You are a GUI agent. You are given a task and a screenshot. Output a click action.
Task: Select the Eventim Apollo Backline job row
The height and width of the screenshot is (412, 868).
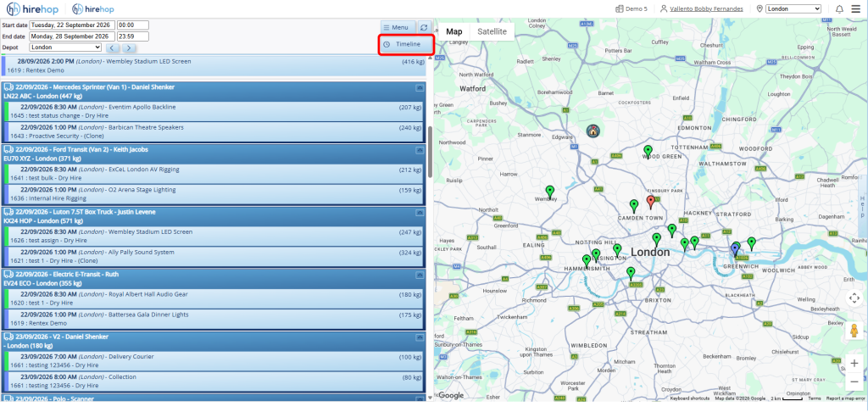[214, 111]
